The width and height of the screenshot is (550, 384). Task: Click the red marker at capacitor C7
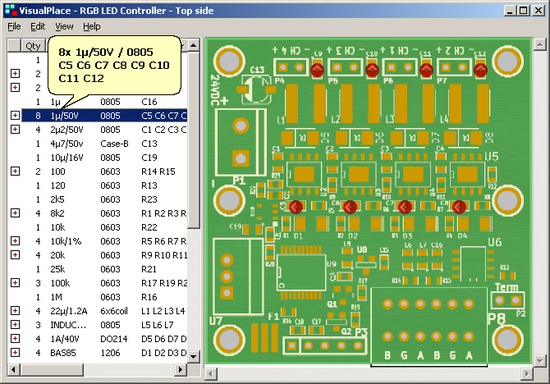[405, 207]
